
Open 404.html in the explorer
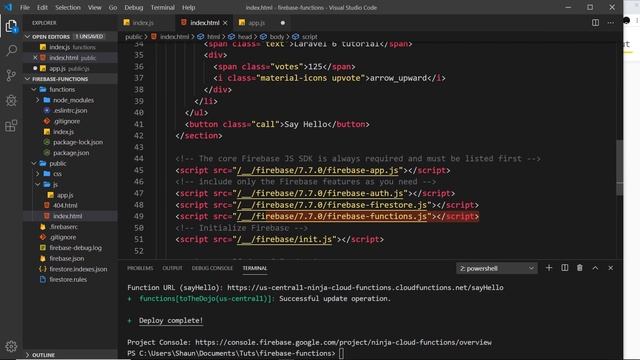click(64, 205)
